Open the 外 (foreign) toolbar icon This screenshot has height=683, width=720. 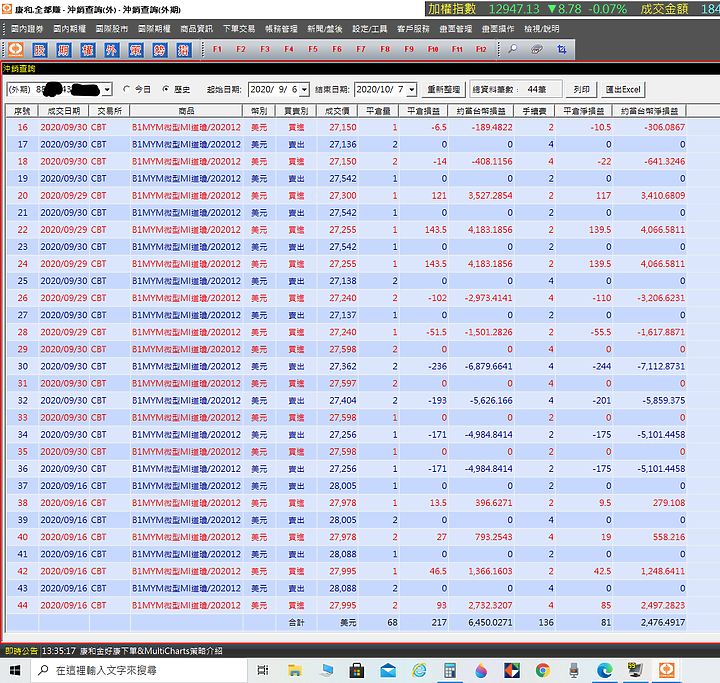[x=111, y=50]
